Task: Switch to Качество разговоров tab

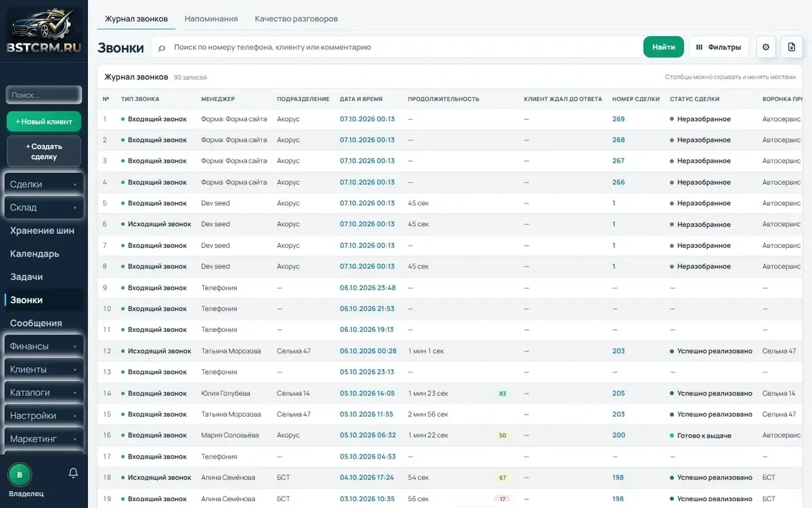Action: coord(296,19)
